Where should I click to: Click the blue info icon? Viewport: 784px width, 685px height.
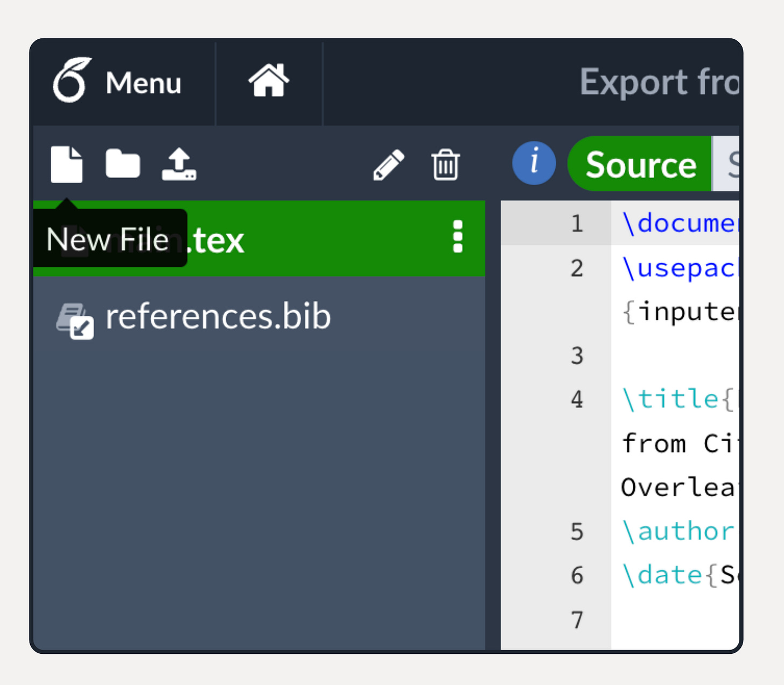click(x=534, y=163)
